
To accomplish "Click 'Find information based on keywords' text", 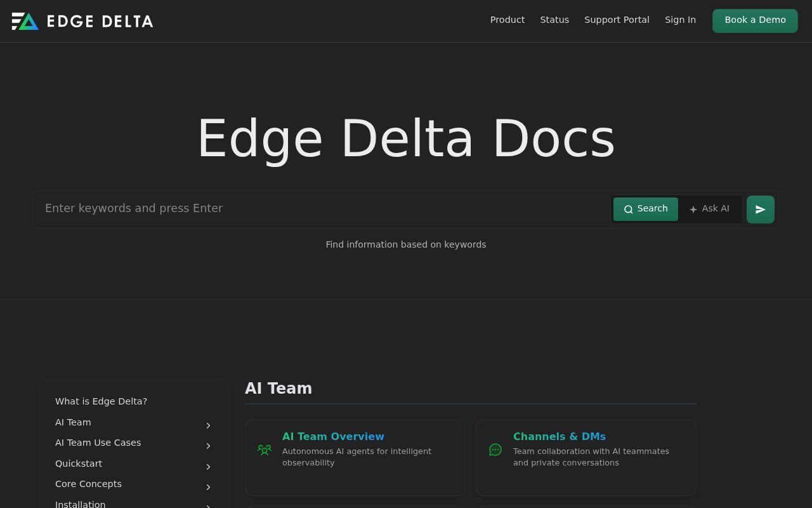I will [406, 244].
